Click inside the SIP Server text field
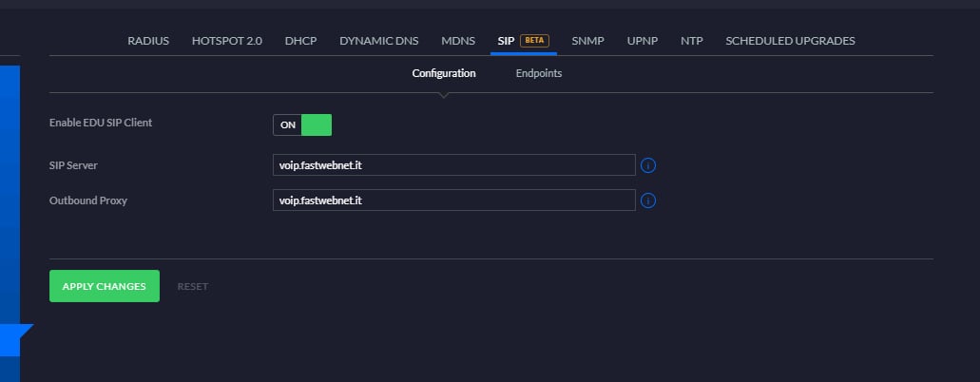980x382 pixels. (454, 165)
